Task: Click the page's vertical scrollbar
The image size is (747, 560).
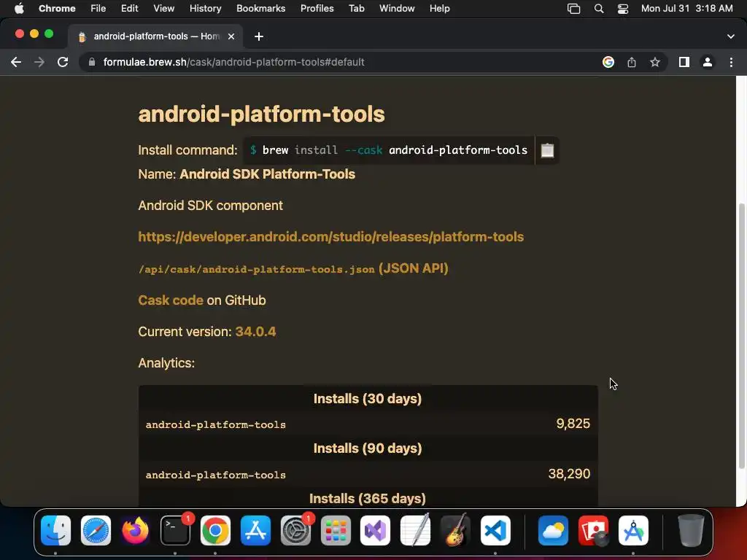Action: pyautogui.click(x=741, y=335)
